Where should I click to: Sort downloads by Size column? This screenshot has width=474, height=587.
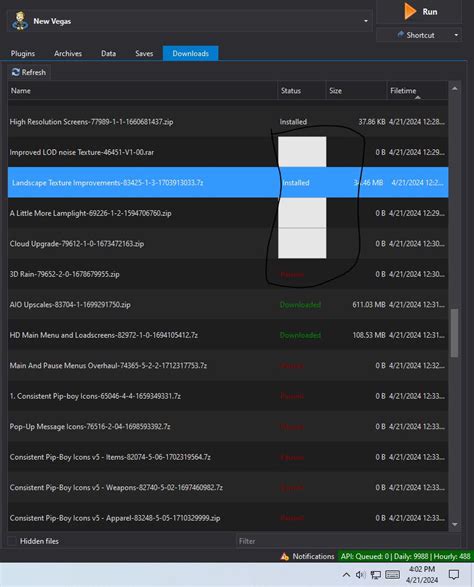(x=356, y=91)
